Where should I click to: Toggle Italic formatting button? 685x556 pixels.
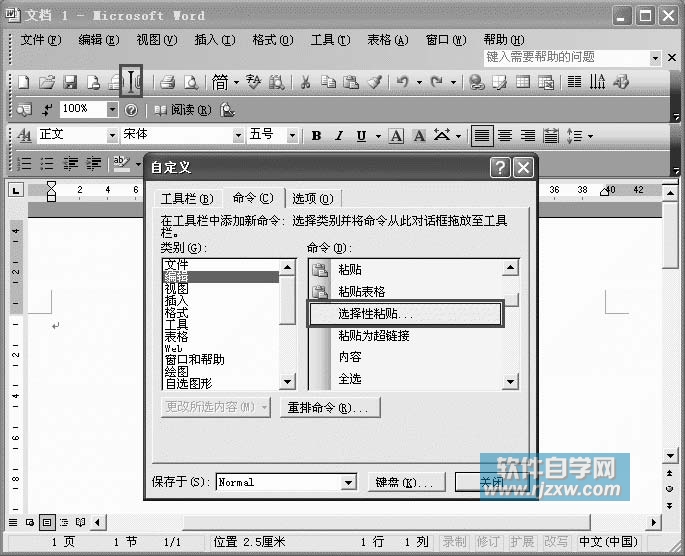(x=339, y=136)
